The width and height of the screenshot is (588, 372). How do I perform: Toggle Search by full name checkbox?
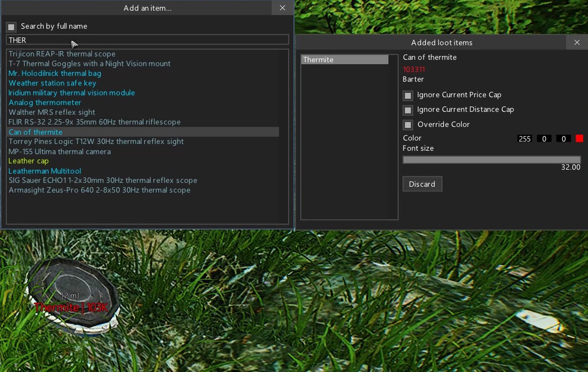pos(11,27)
